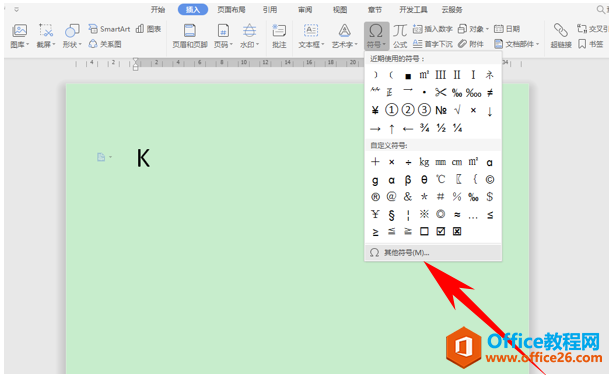Click the 截屏 screenshot tool
Screen dimensions: 609x375
(46, 36)
